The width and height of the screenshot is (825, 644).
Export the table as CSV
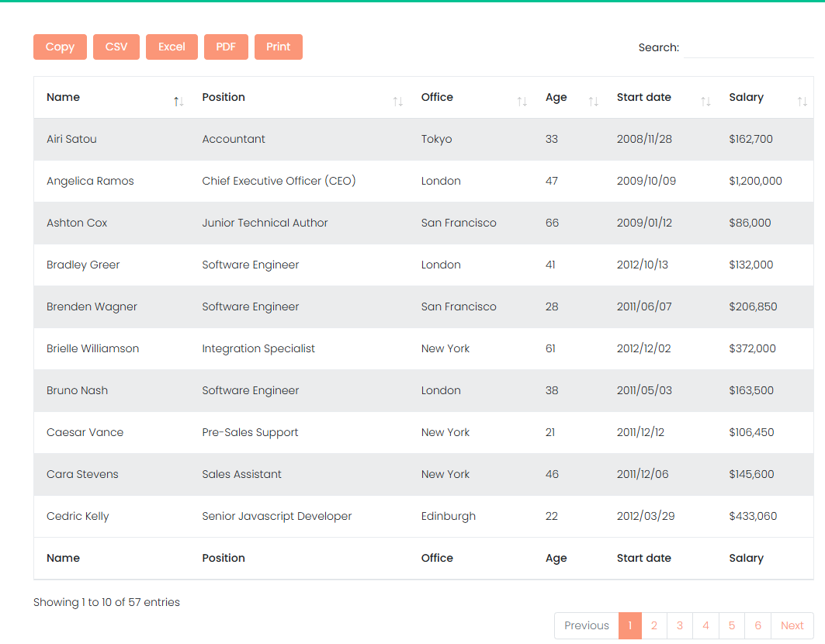pos(116,47)
